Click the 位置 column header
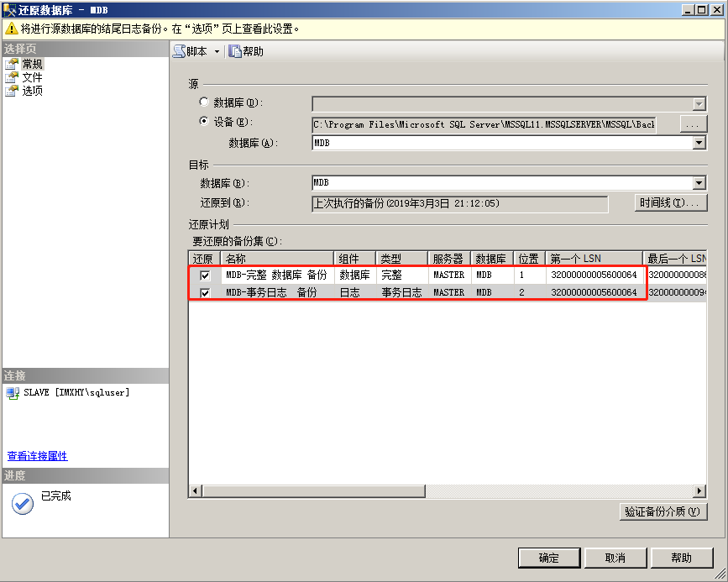728x582 pixels. [x=529, y=259]
